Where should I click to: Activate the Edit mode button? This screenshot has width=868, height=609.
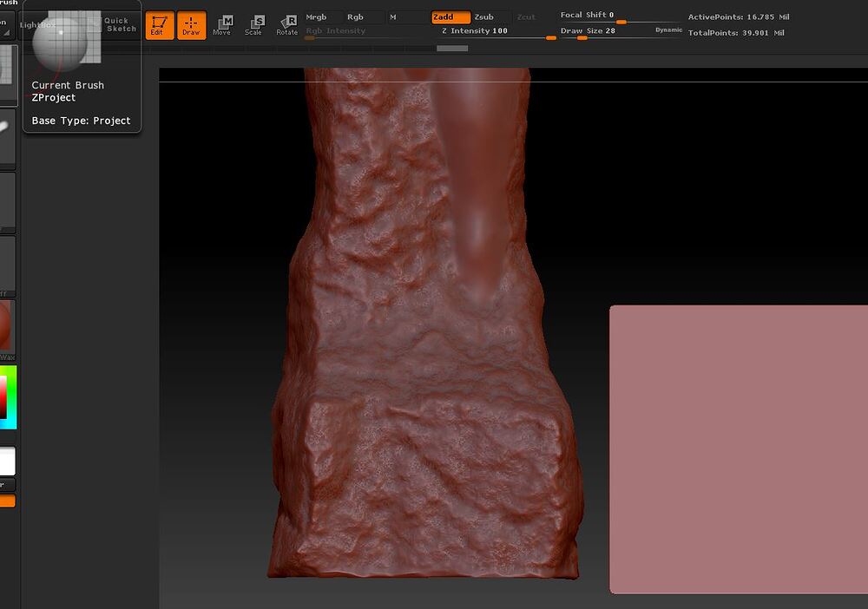coord(160,25)
